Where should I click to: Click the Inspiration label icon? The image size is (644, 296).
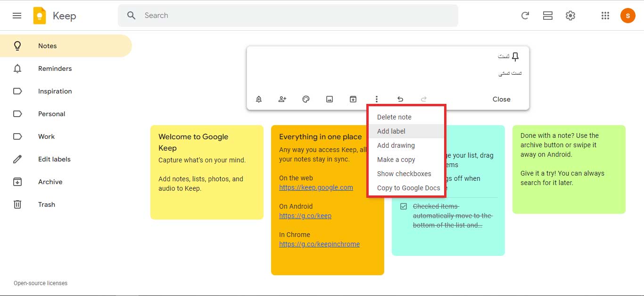coord(17,91)
